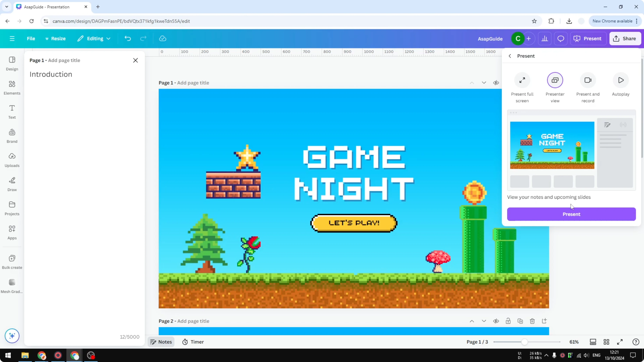The height and width of the screenshot is (362, 644).
Task: Reload the browser page
Action: [x=31, y=21]
